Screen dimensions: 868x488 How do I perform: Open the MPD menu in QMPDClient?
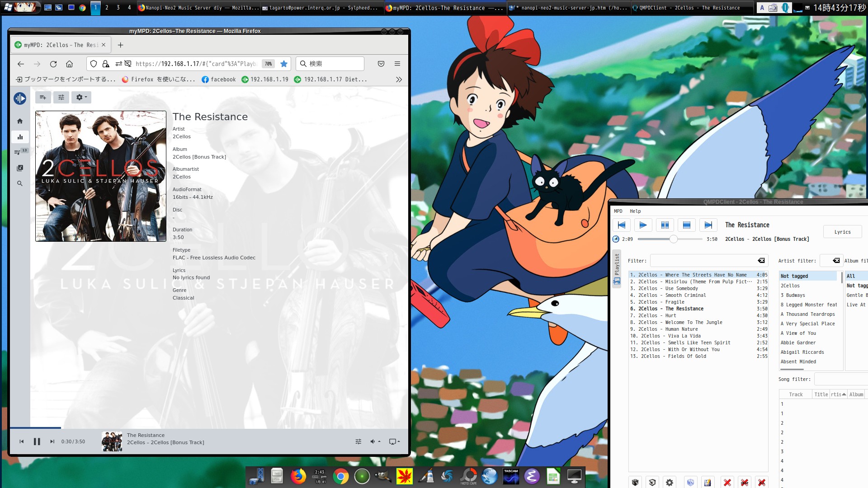618,211
